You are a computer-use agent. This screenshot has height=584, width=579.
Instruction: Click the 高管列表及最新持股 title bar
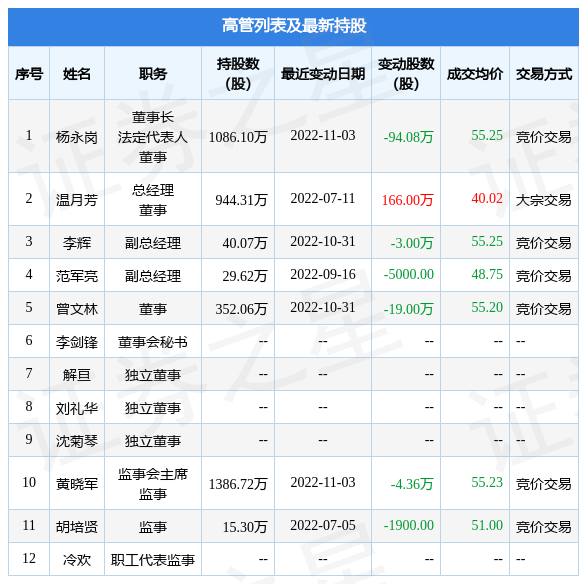click(293, 26)
